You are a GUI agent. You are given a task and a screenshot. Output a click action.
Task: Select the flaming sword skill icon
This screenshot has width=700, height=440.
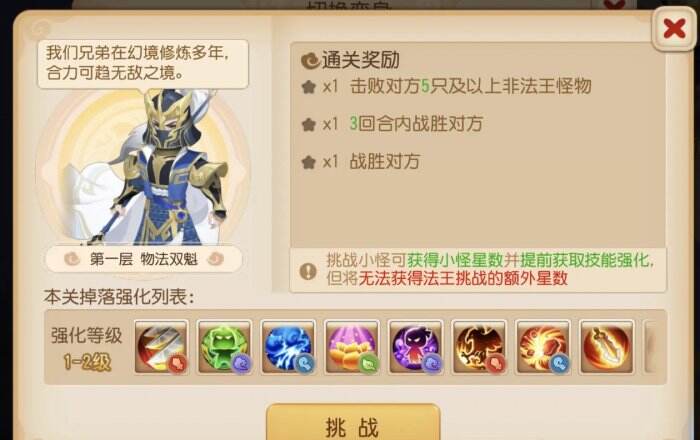[x=607, y=347]
